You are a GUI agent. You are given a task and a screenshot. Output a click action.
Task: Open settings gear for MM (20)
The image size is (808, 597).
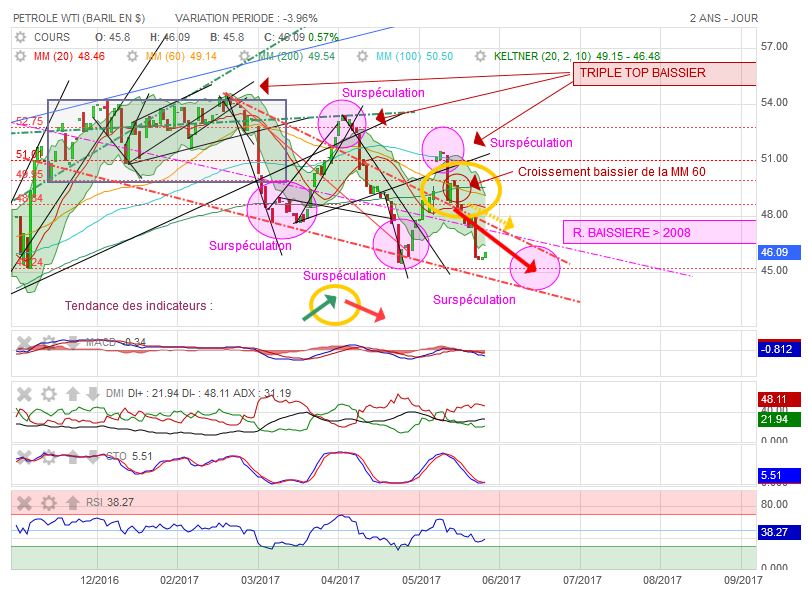point(20,56)
